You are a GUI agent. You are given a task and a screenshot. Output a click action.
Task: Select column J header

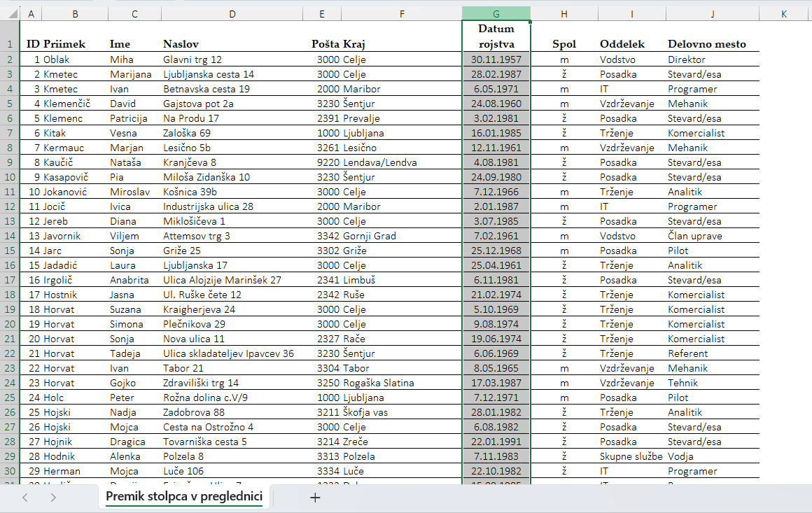(713, 14)
